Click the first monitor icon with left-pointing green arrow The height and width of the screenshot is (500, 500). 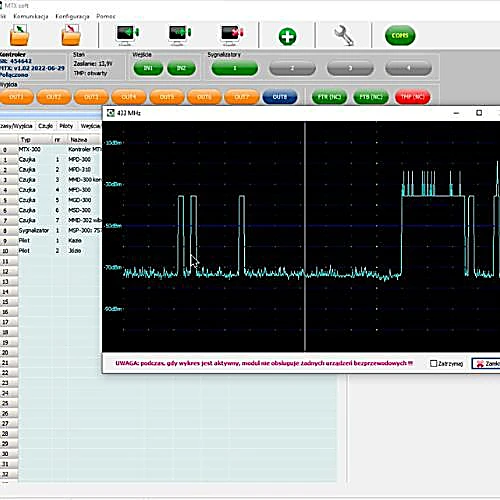pos(127,35)
